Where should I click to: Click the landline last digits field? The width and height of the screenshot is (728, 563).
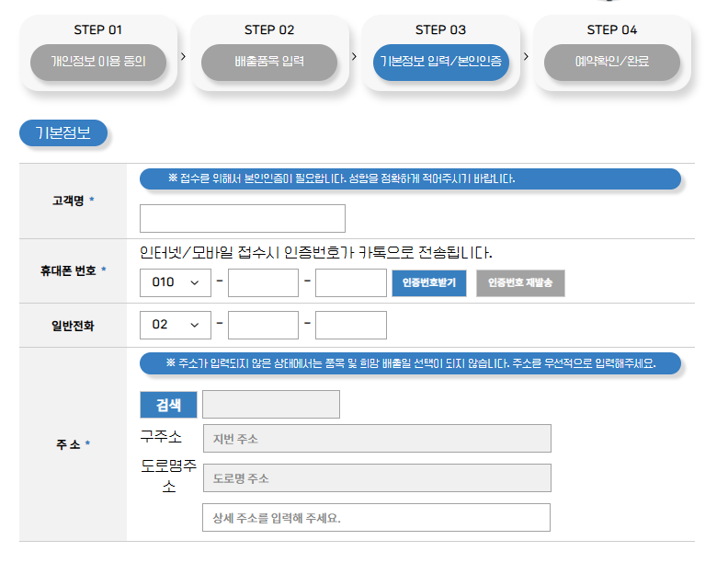pyautogui.click(x=351, y=325)
